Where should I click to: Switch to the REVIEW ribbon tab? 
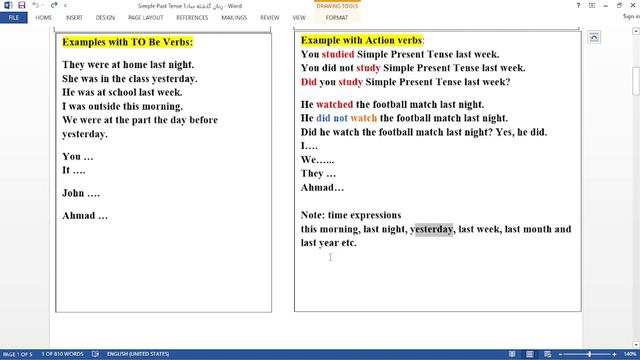(269, 18)
